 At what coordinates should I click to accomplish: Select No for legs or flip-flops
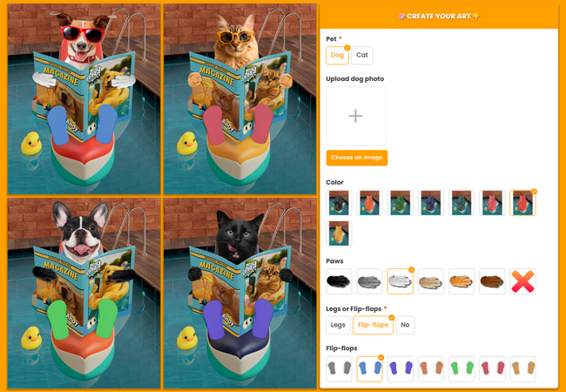point(405,325)
